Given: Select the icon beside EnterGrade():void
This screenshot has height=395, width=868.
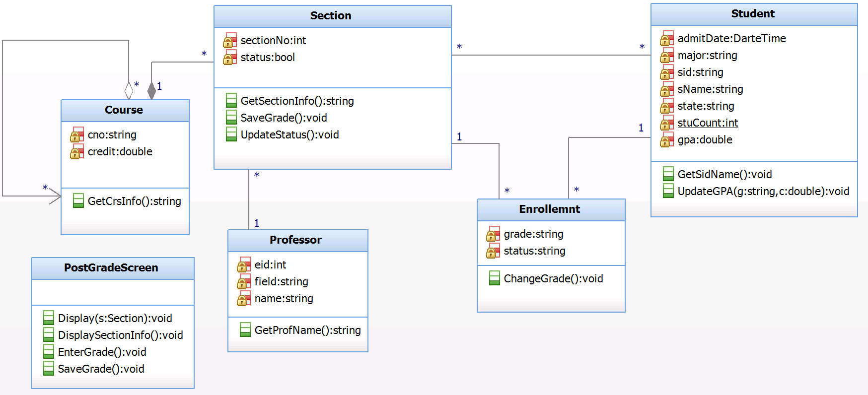Looking at the screenshot, I should (x=49, y=352).
